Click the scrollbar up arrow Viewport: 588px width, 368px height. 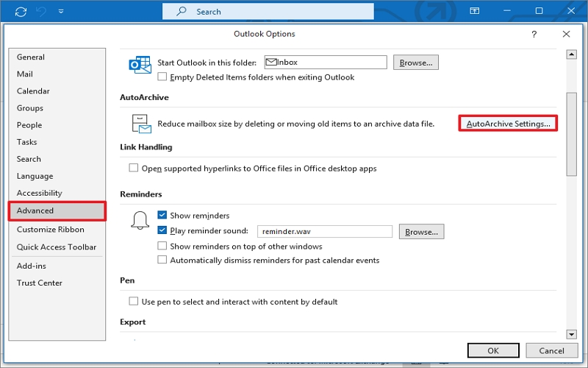[x=571, y=54]
